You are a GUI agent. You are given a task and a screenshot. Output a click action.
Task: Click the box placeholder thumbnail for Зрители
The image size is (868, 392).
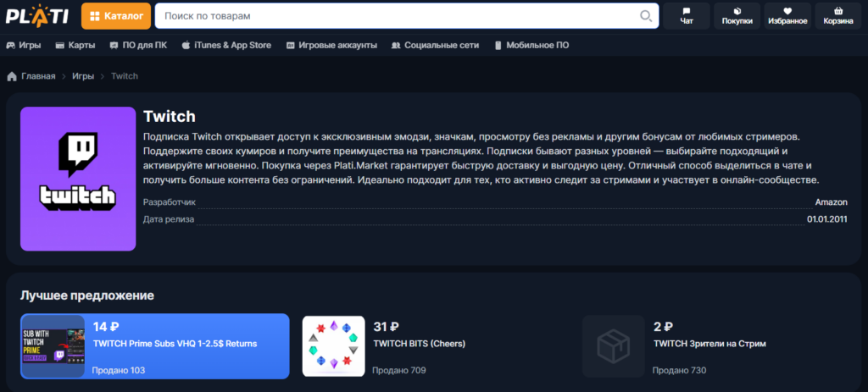614,346
